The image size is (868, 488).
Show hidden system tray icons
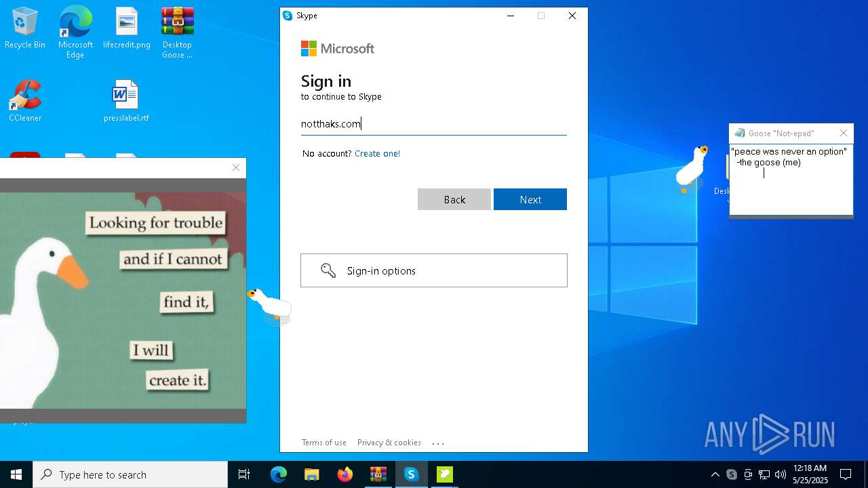click(715, 474)
